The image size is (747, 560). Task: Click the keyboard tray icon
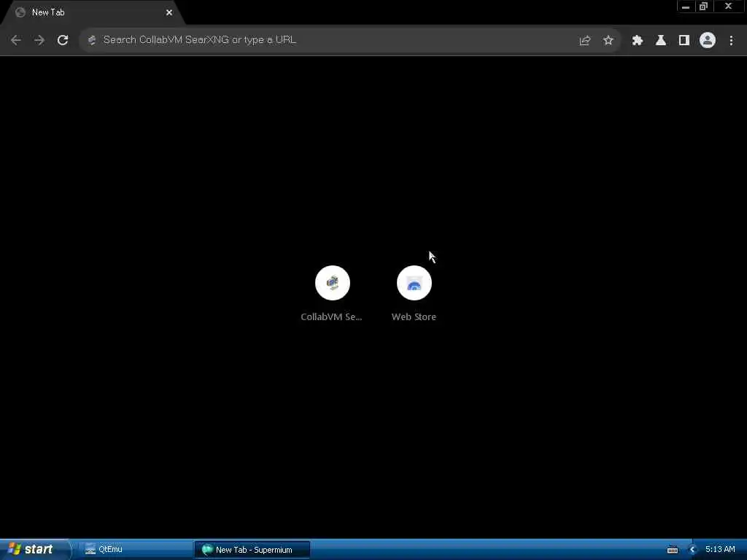672,550
